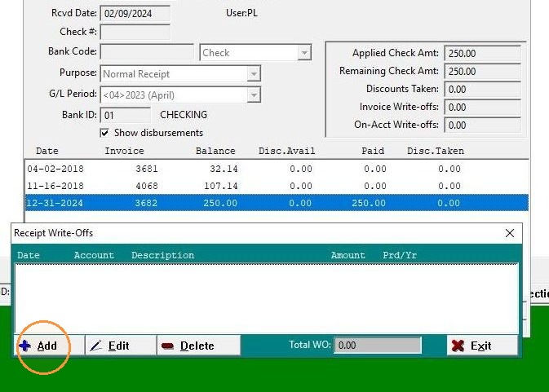Select invoice 3682 row dated 12-31-2024

coord(277,203)
